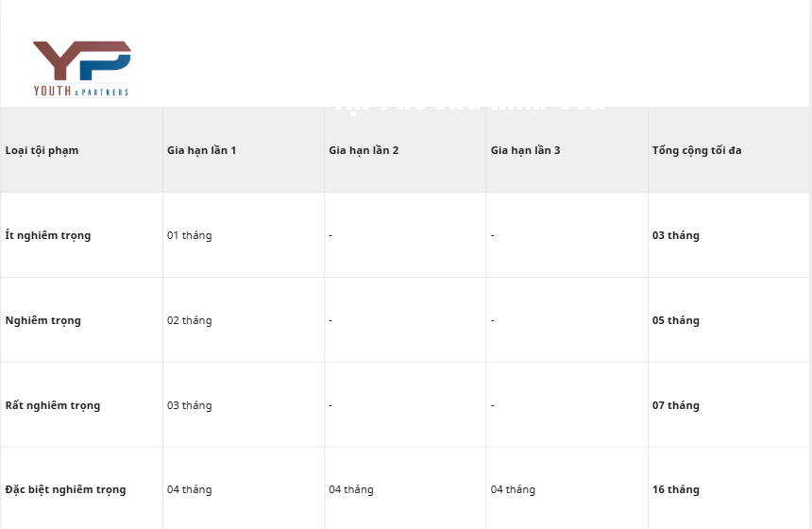Click '04 tháng' under Gia hạn lần 2
Screen dimensions: 812x529
[x=351, y=489]
